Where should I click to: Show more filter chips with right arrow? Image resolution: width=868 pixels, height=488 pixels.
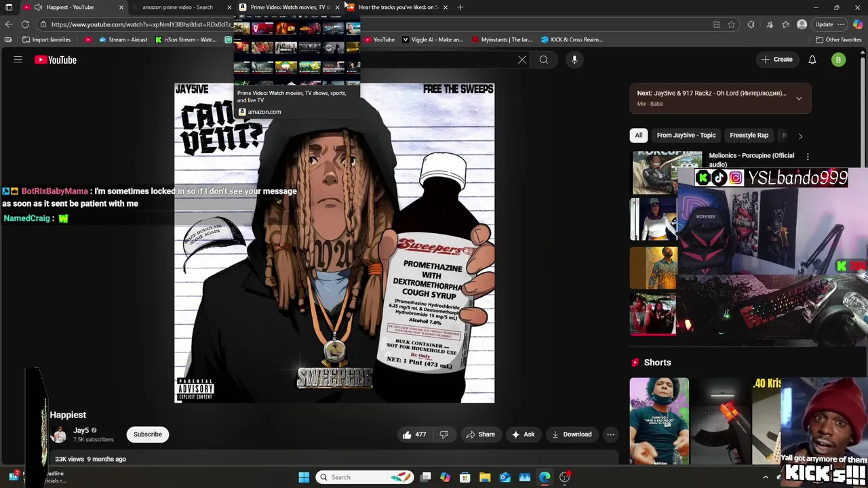pos(800,136)
